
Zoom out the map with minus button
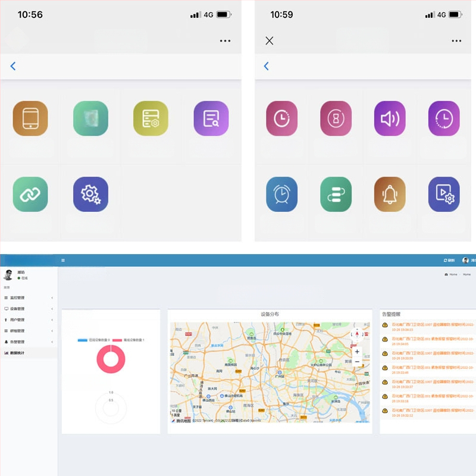coord(357,362)
